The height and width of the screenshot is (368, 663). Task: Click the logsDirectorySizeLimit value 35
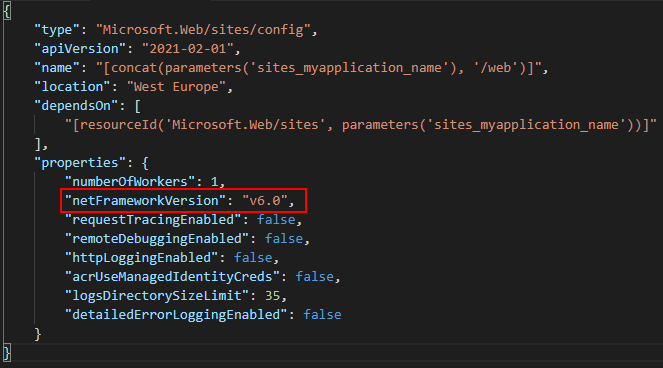tap(272, 296)
